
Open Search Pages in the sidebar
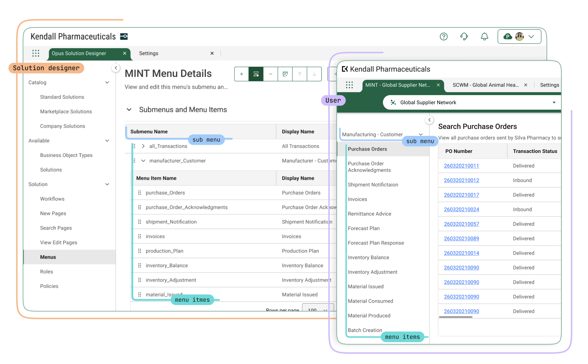(x=56, y=228)
